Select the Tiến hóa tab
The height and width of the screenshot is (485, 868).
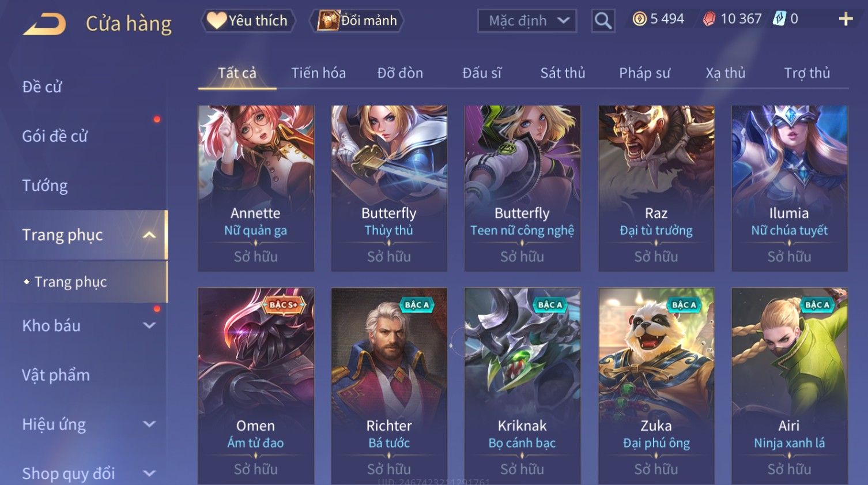pyautogui.click(x=318, y=73)
